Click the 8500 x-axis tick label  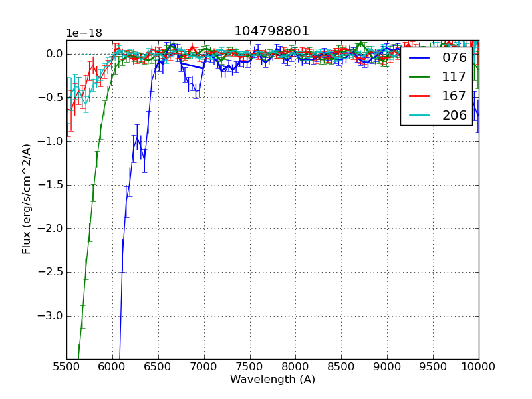[x=341, y=367]
